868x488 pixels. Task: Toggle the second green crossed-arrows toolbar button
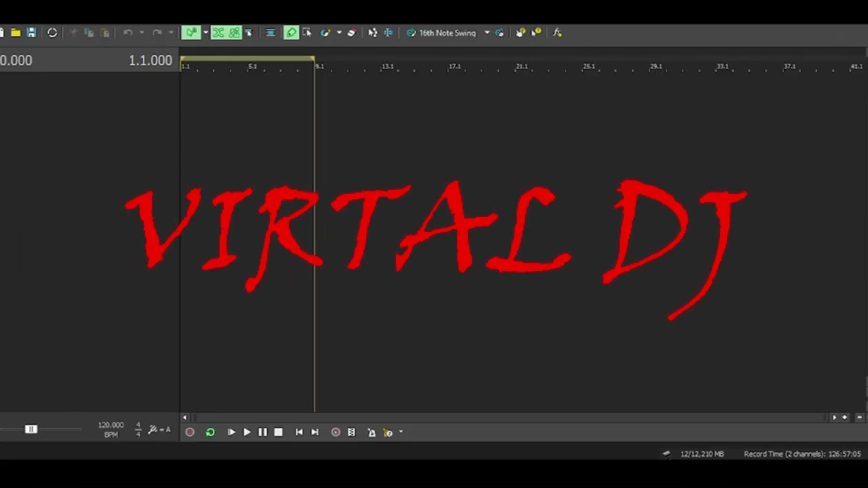pos(234,33)
